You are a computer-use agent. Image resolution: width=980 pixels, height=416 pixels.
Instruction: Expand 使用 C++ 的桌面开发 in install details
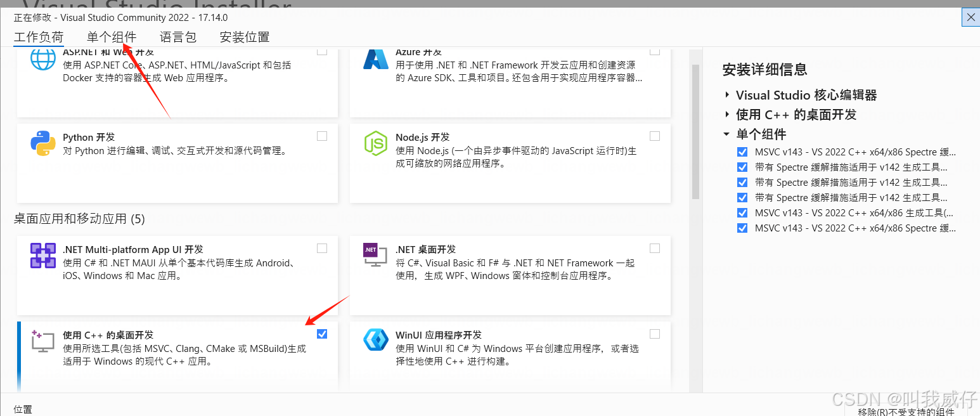(726, 115)
